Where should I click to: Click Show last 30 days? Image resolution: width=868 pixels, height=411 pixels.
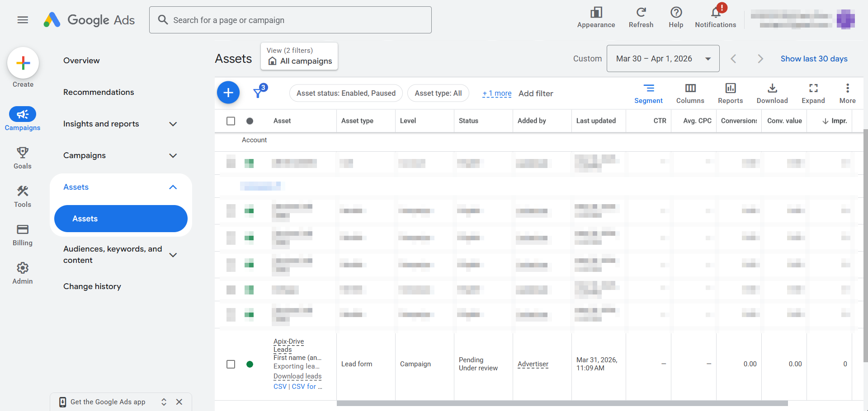pos(814,58)
